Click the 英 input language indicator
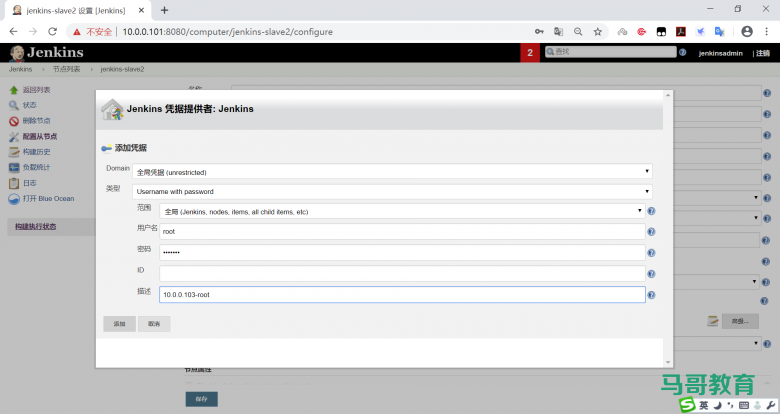 point(704,406)
